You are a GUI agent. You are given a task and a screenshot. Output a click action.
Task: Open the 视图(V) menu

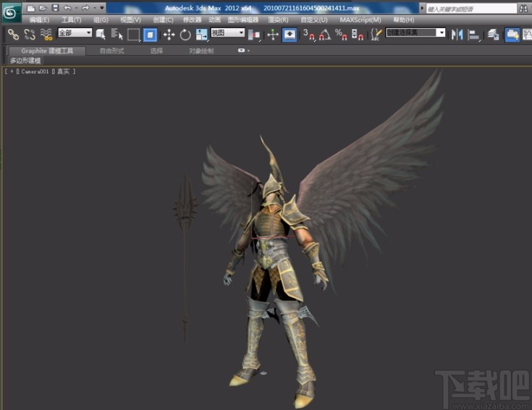pos(130,20)
